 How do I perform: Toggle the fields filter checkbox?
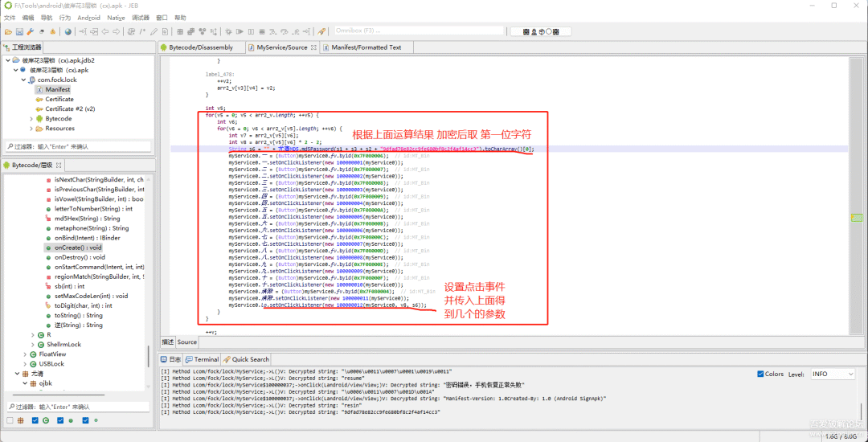tap(85, 420)
